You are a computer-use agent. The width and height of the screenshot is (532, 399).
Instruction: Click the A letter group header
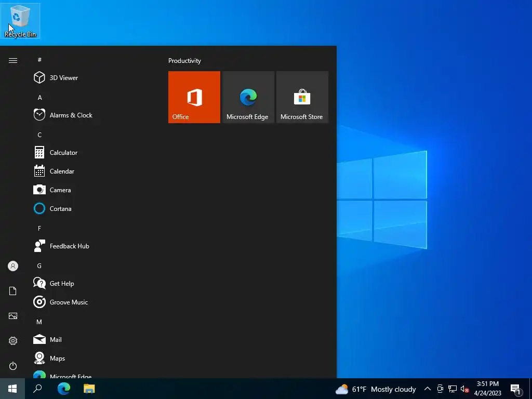[39, 97]
